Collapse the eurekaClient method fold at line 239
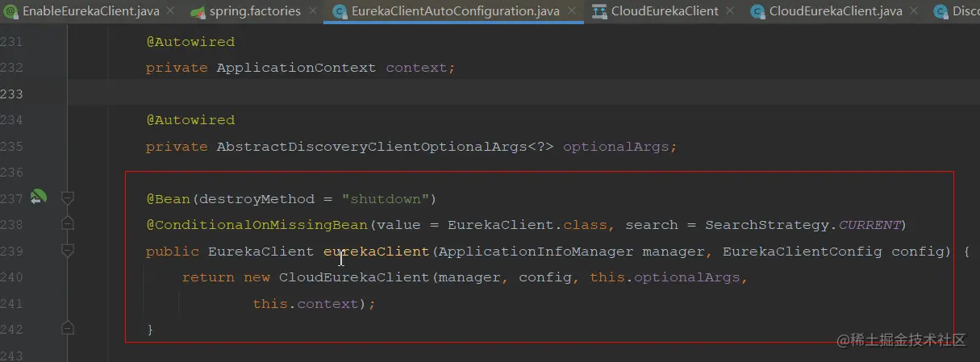Screen dimensions: 980x362 pyautogui.click(x=68, y=250)
